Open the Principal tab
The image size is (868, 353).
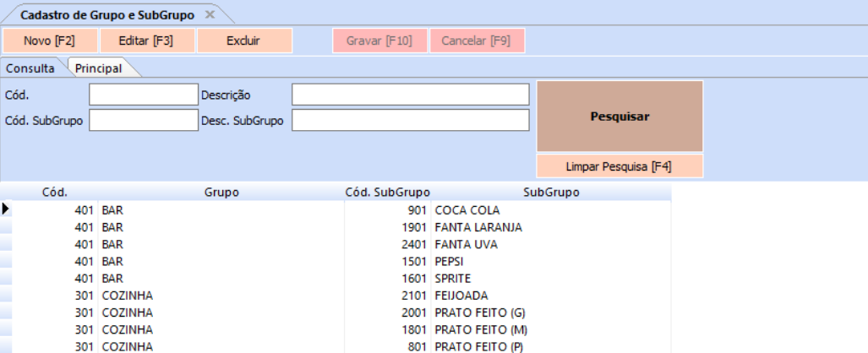pyautogui.click(x=98, y=68)
